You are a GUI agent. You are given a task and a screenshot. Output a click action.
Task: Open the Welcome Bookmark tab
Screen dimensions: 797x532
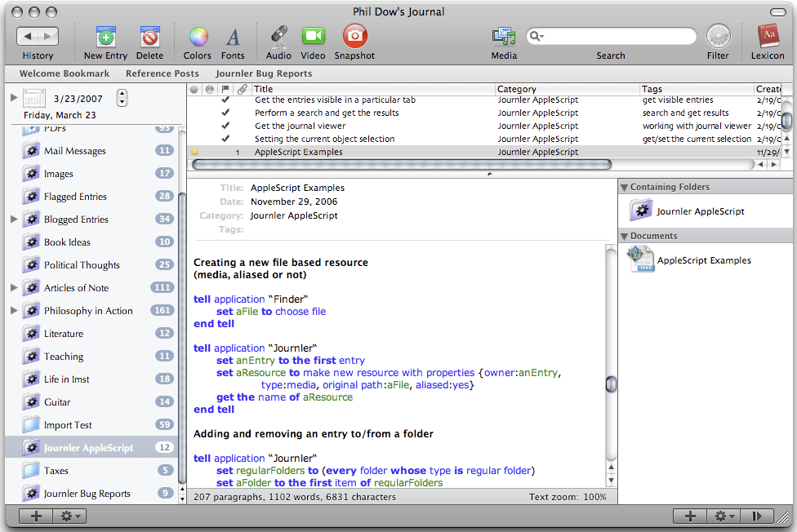pyautogui.click(x=65, y=73)
